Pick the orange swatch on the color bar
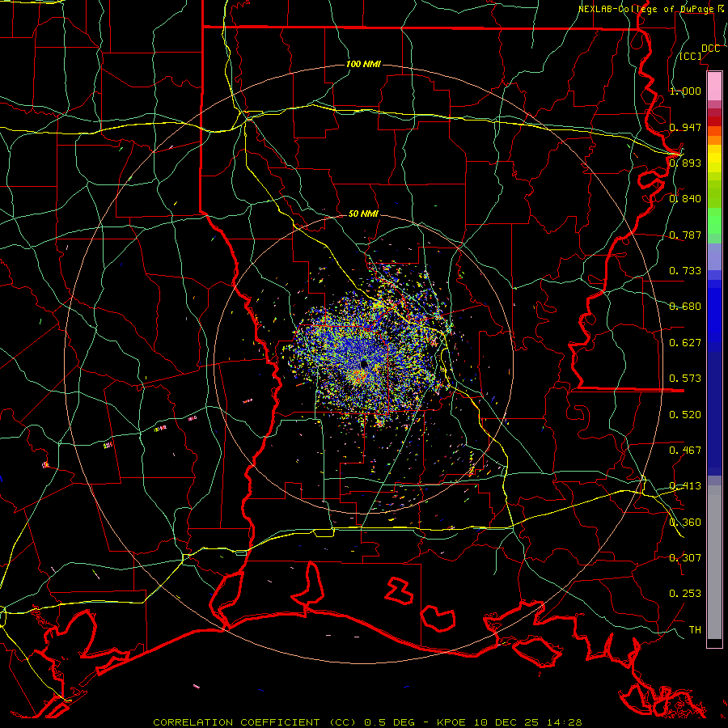Image resolution: width=728 pixels, height=728 pixels. [714, 140]
